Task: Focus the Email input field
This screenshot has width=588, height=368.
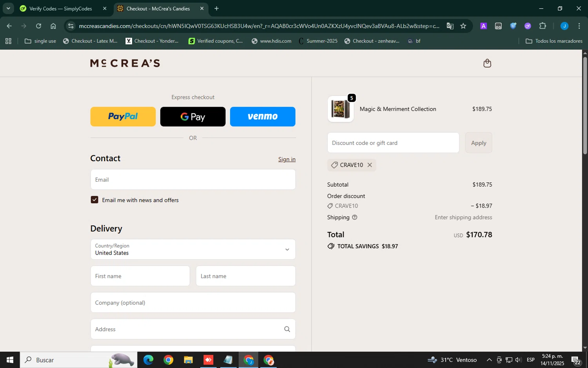Action: click(x=193, y=180)
